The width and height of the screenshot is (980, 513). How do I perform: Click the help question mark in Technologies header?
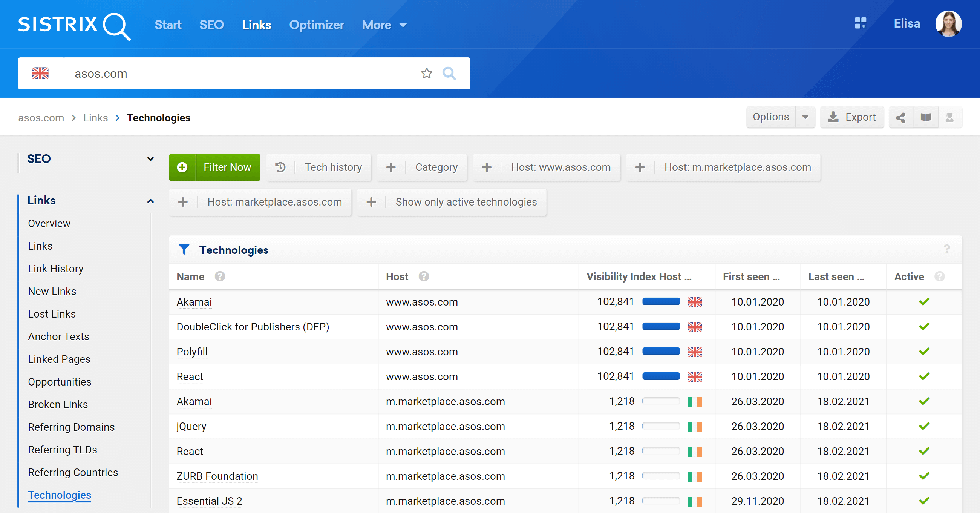click(x=947, y=249)
